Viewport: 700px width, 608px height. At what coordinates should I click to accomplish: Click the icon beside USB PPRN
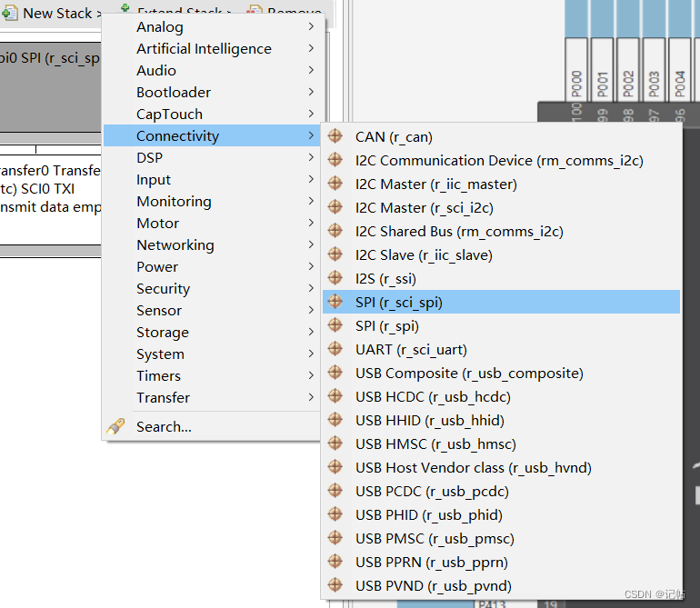point(335,562)
